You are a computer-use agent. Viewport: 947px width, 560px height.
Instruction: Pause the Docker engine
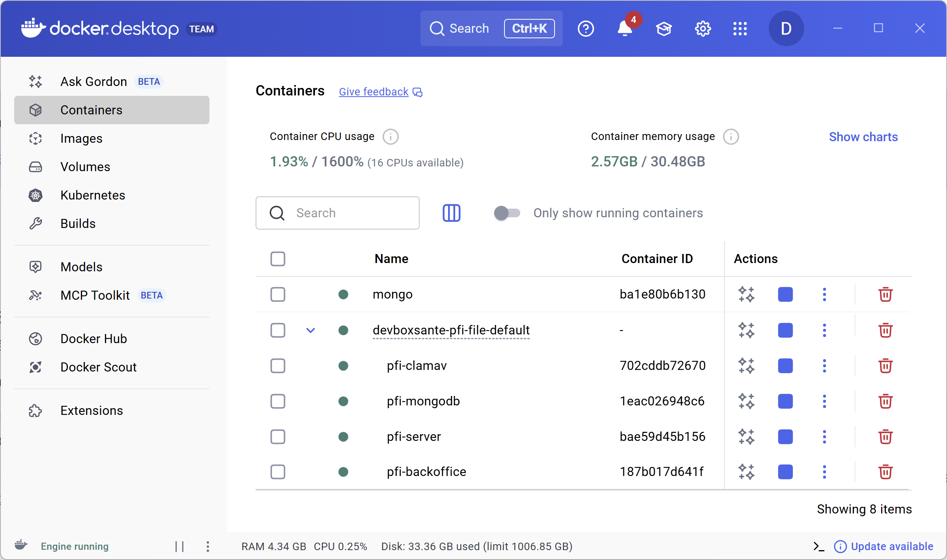click(179, 546)
